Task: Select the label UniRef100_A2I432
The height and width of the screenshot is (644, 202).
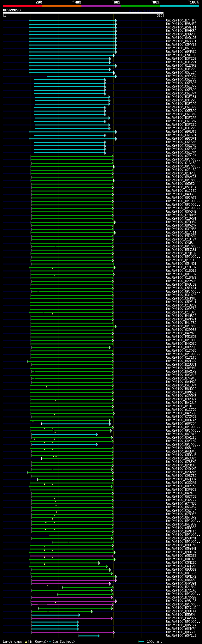Action: pyautogui.click(x=181, y=170)
